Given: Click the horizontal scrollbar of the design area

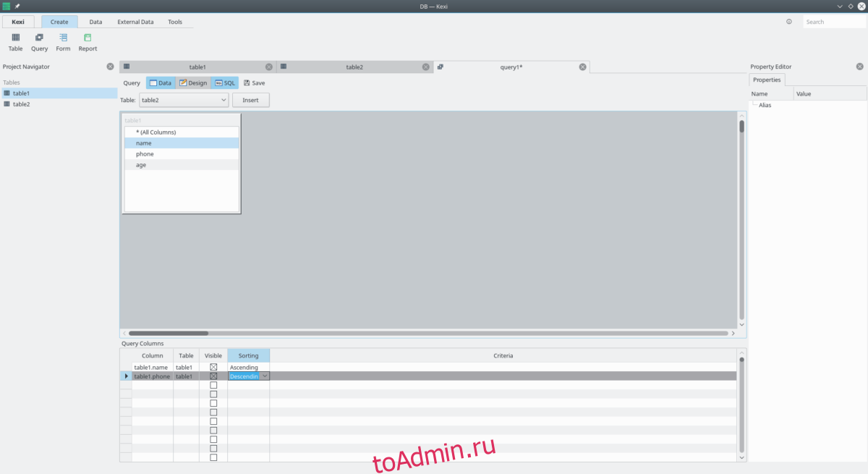Looking at the screenshot, I should [x=428, y=333].
